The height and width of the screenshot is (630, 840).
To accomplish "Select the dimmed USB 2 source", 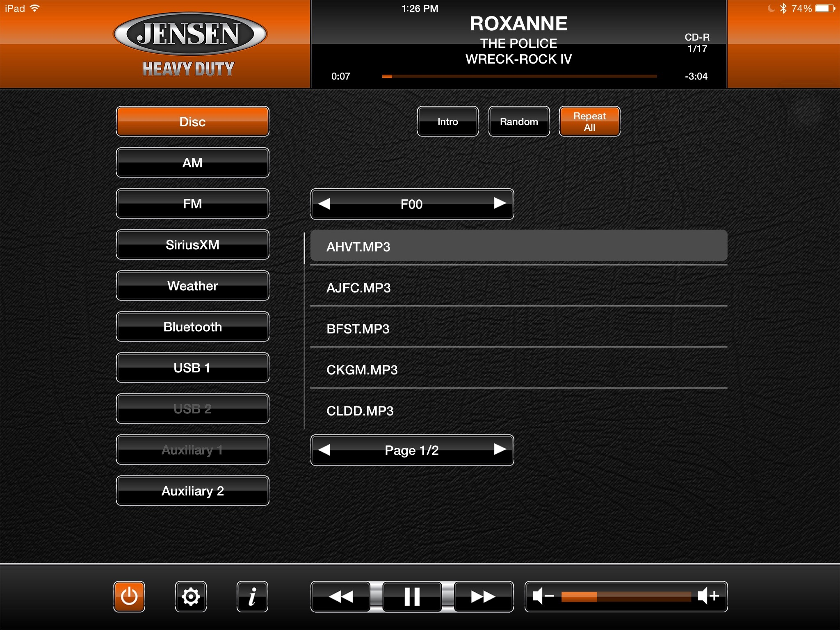I will (x=193, y=409).
